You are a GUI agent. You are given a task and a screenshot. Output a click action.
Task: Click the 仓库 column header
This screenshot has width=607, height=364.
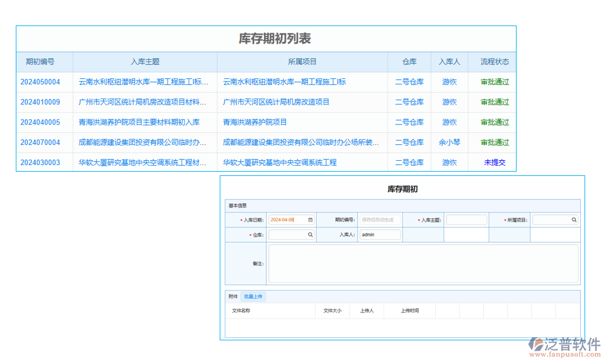409,61
